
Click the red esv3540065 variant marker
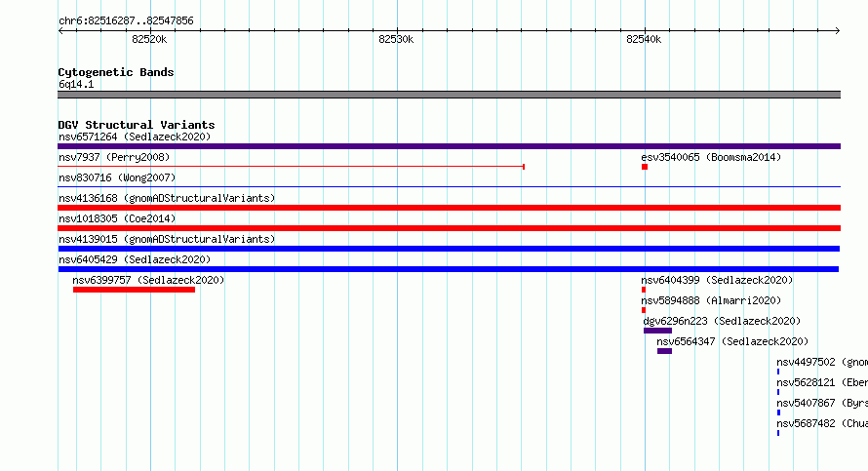click(645, 167)
